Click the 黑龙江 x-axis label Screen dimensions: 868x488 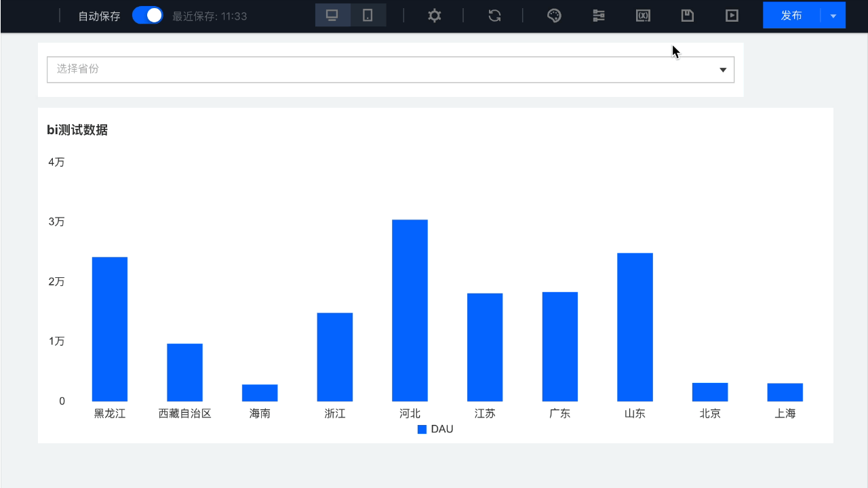pyautogui.click(x=110, y=413)
